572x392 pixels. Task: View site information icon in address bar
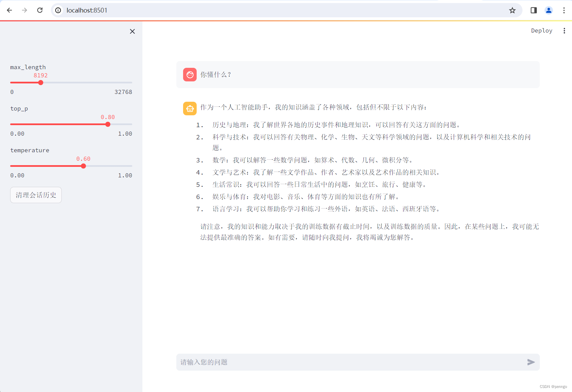tap(58, 10)
